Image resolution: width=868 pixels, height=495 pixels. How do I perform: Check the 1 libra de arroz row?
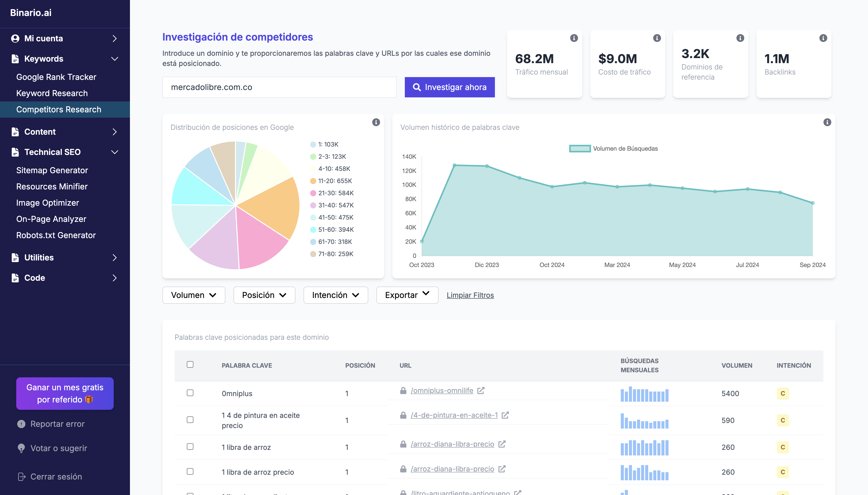click(x=190, y=447)
